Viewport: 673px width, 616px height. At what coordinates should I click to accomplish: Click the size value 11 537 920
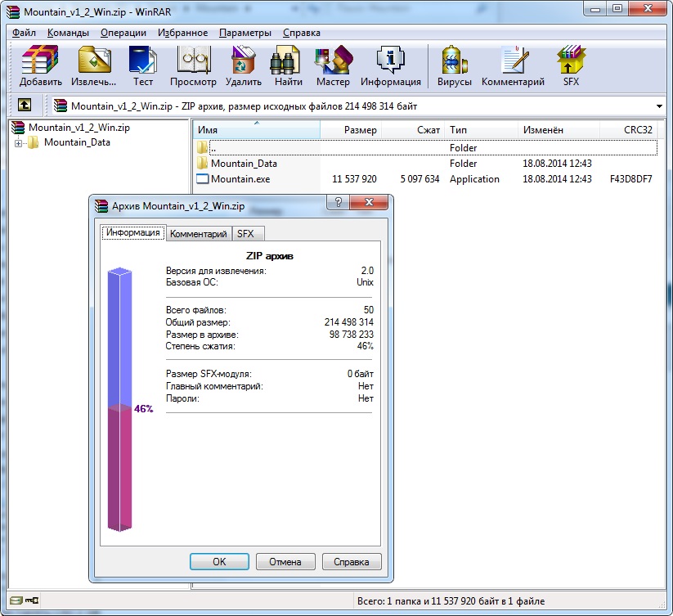coord(354,179)
